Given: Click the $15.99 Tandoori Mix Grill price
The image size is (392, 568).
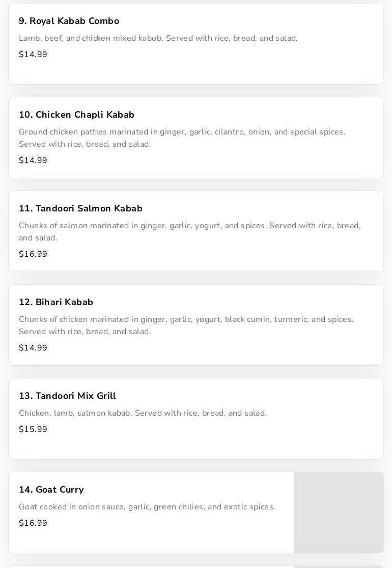Looking at the screenshot, I should coord(33,429).
